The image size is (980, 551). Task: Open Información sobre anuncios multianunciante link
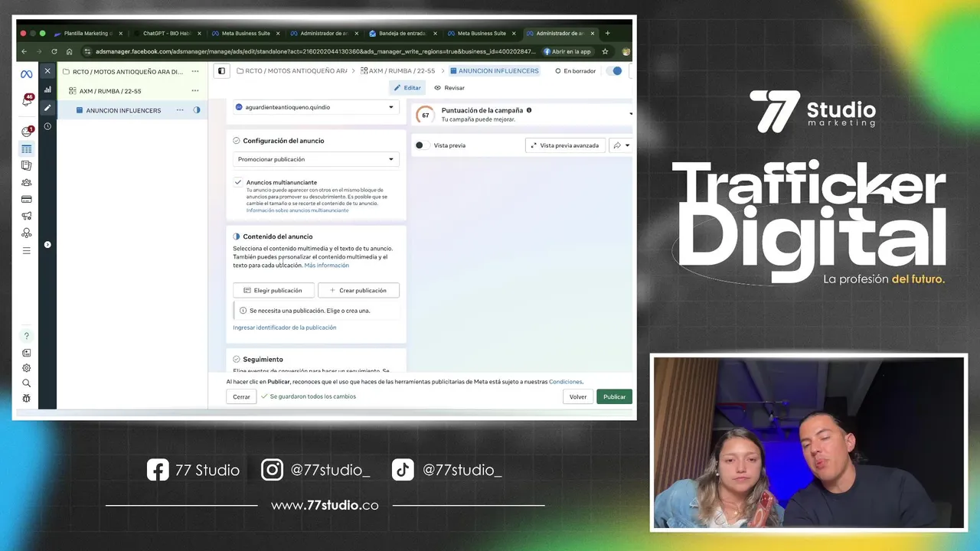pos(297,210)
